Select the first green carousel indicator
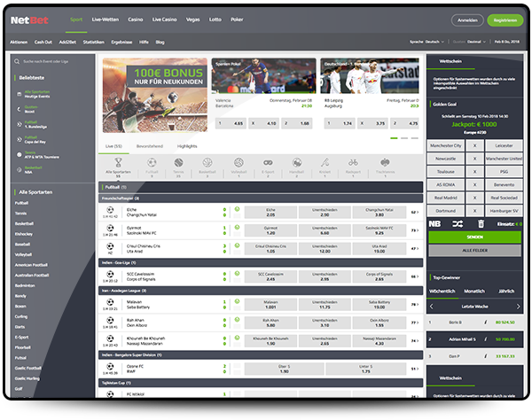Viewport: 532px width, 420px height. pos(394,138)
